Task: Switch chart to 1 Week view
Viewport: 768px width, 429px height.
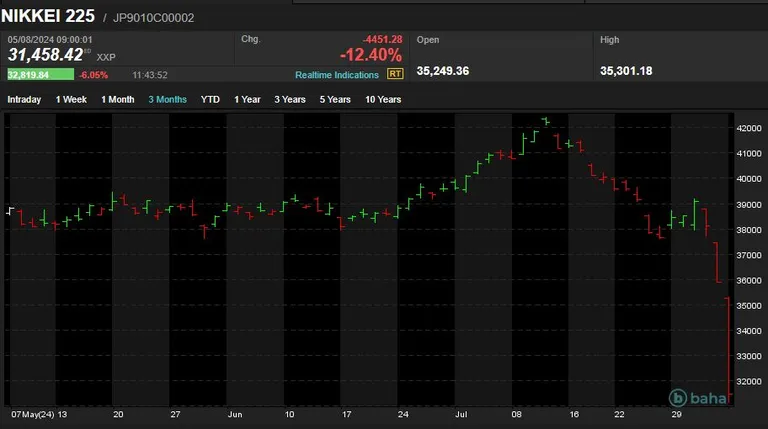Action: (71, 99)
